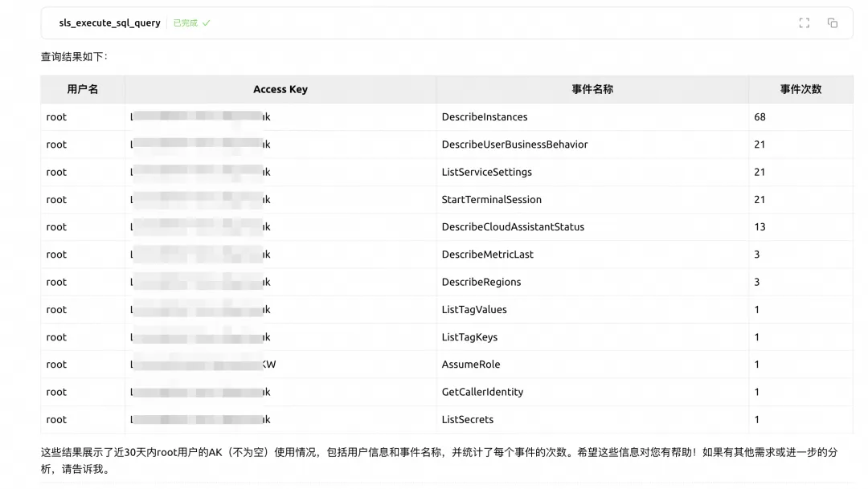Click the GetCallerIdentity event cell

[x=482, y=393]
